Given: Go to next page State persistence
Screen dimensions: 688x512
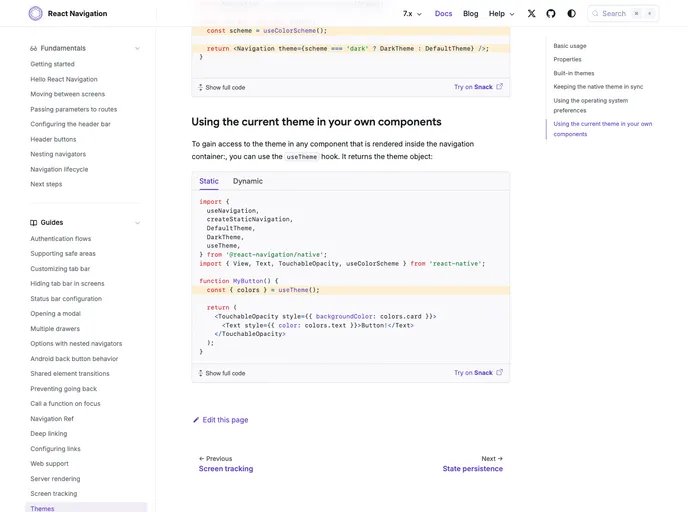Looking at the screenshot, I should 473,468.
